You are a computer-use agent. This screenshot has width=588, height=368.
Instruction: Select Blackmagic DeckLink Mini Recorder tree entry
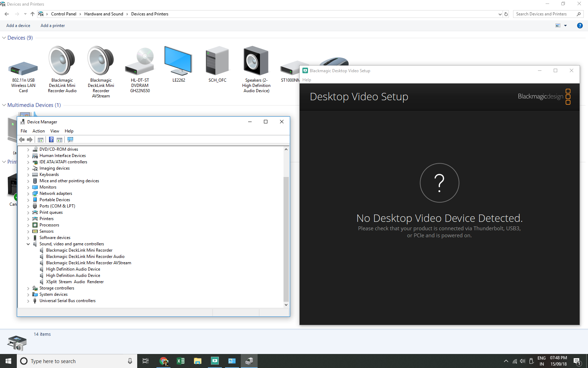[79, 250]
